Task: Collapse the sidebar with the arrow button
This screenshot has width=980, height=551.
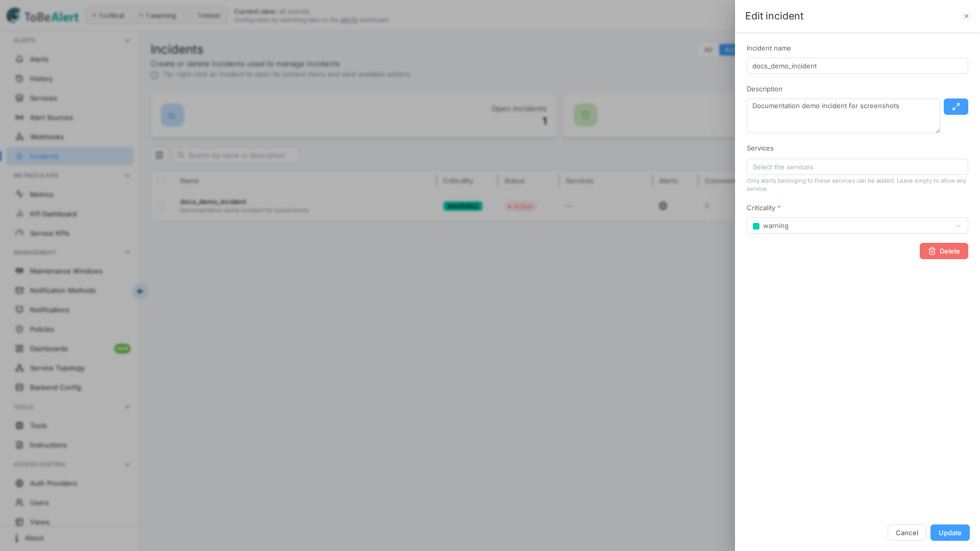Action: coord(140,291)
